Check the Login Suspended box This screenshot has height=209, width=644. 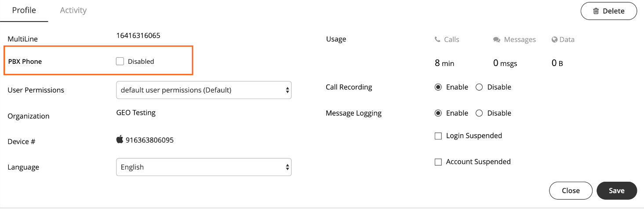click(438, 136)
